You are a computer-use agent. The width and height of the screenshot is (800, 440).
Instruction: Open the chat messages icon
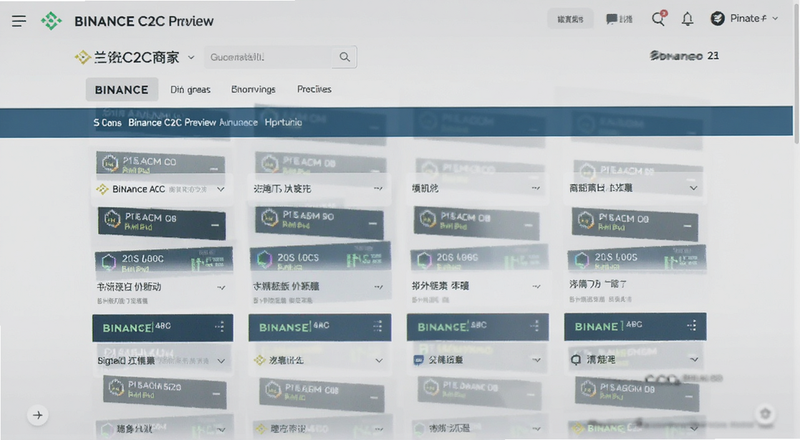pyautogui.click(x=611, y=19)
